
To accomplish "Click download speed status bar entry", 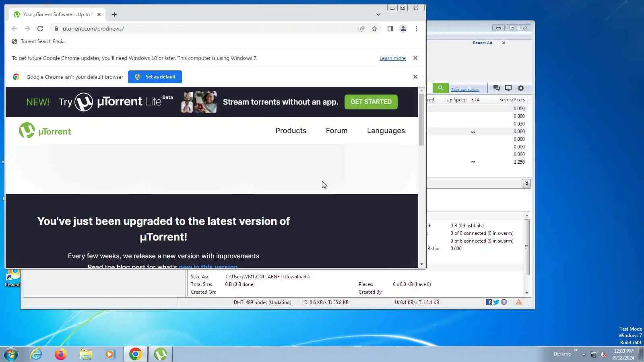I will (x=326, y=302).
